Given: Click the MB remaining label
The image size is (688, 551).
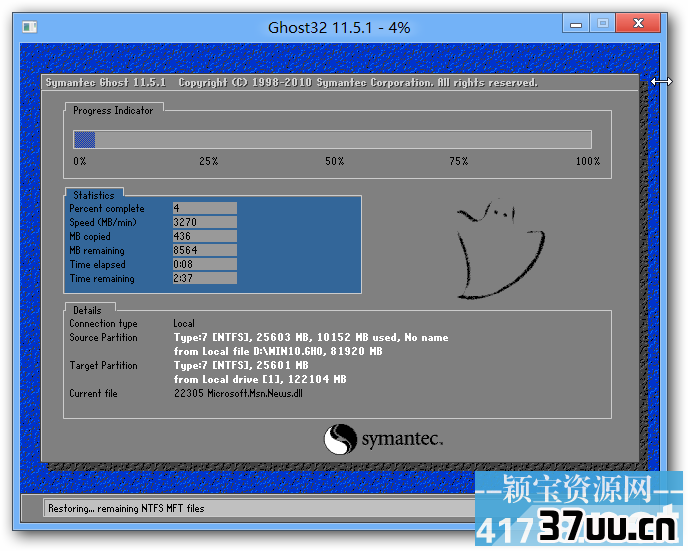Looking at the screenshot, I should point(97,250).
